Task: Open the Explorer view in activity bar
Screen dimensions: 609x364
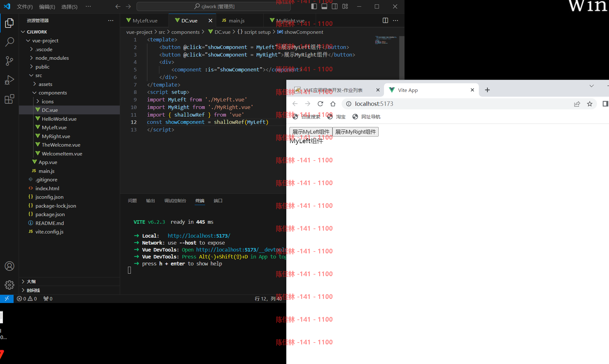Action: click(9, 23)
